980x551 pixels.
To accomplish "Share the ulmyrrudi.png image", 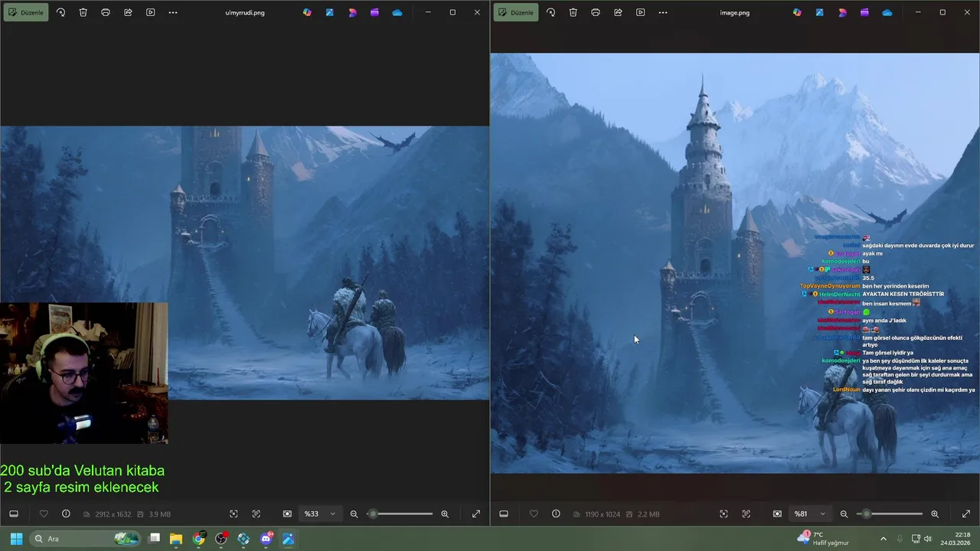I will coord(128,12).
